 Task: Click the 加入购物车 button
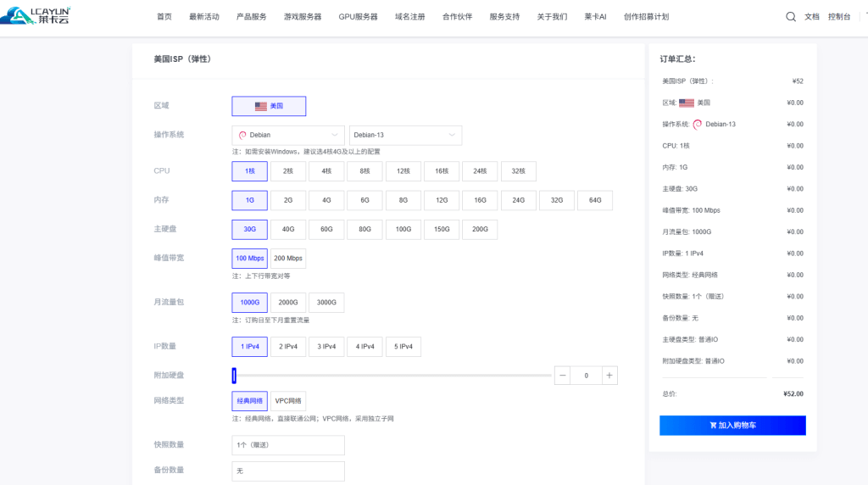[x=732, y=426]
